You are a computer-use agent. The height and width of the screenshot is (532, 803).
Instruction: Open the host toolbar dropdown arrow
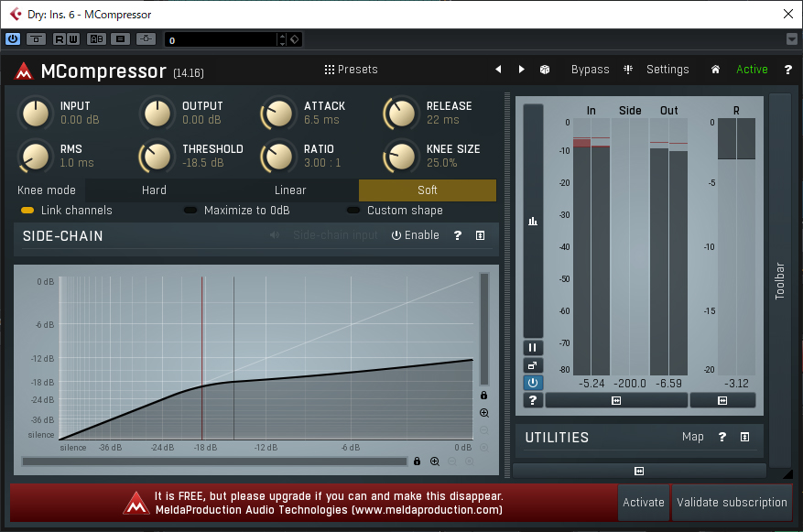[792, 38]
